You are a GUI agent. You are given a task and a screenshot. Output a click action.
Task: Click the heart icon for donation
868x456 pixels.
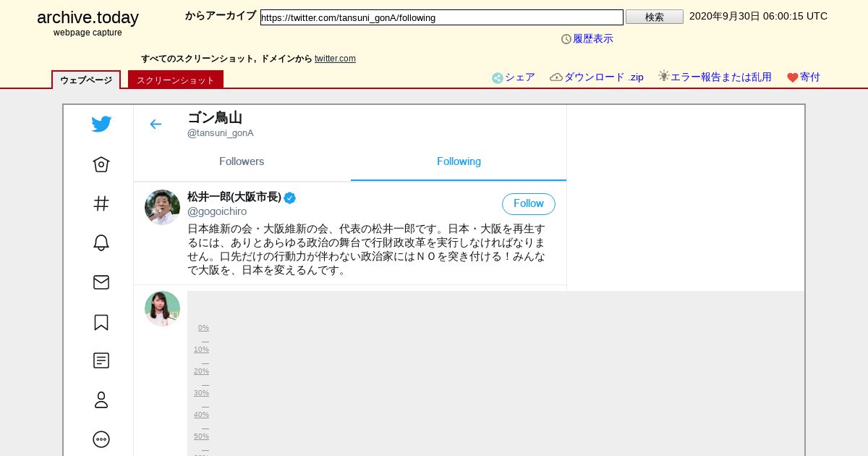pyautogui.click(x=793, y=77)
